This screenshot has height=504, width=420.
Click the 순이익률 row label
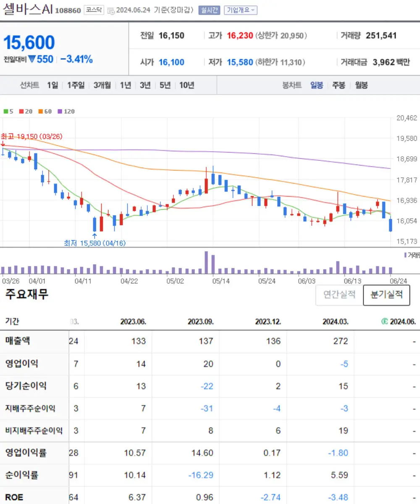[x=21, y=475]
